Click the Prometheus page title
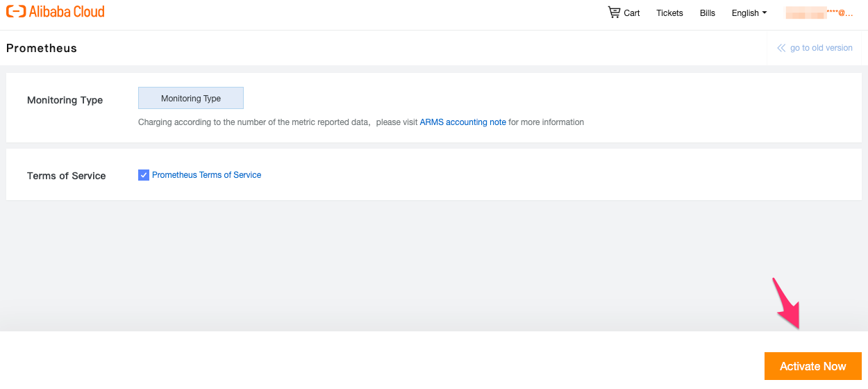The width and height of the screenshot is (868, 389). pos(42,48)
